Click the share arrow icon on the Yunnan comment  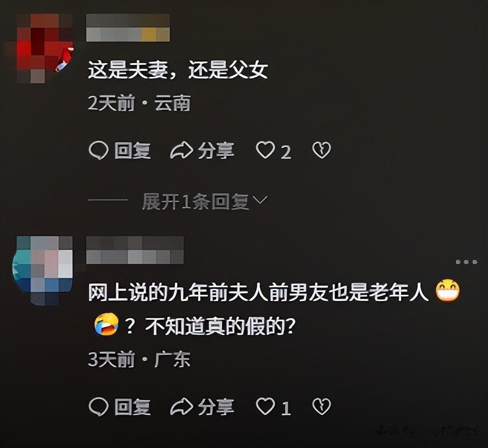(181, 151)
